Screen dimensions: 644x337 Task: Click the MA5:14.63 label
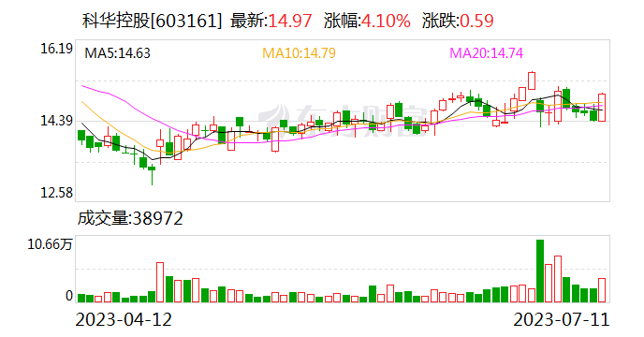click(x=117, y=53)
